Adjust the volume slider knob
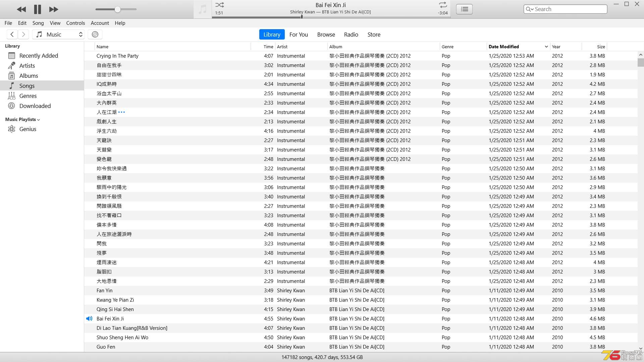The image size is (644, 362). (x=117, y=9)
